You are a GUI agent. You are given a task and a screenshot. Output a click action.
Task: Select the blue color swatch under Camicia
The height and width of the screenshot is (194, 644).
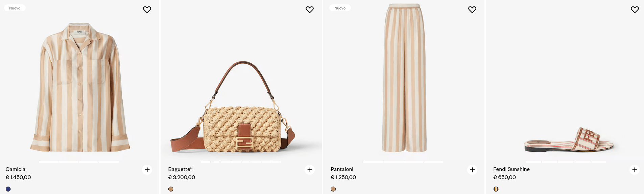click(x=8, y=189)
